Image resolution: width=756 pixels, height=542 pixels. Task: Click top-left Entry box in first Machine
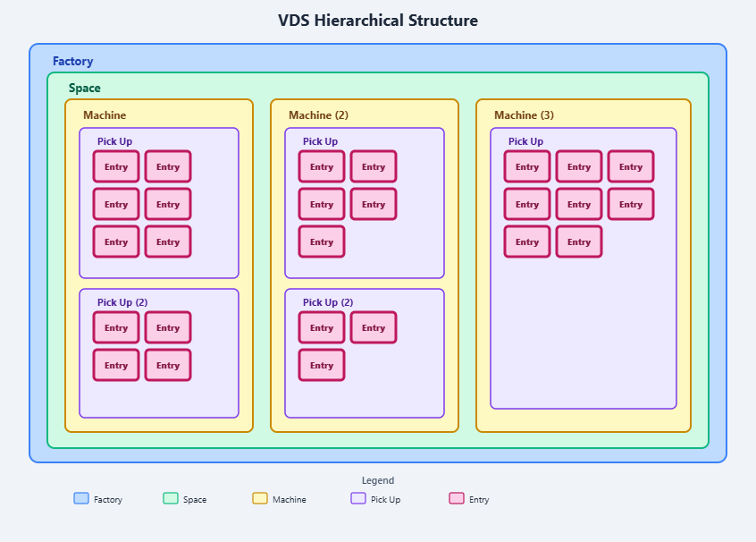[116, 166]
